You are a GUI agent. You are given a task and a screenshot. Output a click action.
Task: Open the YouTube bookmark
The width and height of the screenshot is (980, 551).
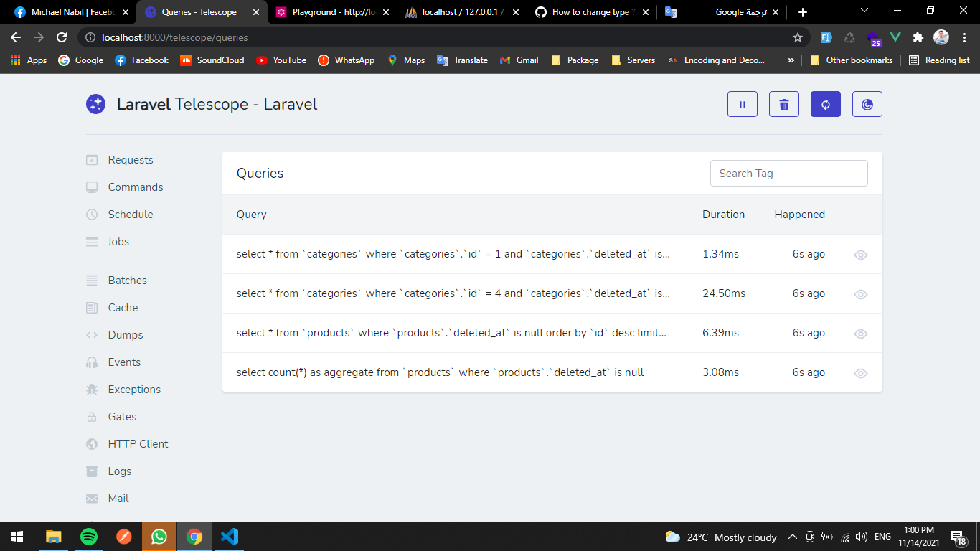click(281, 60)
